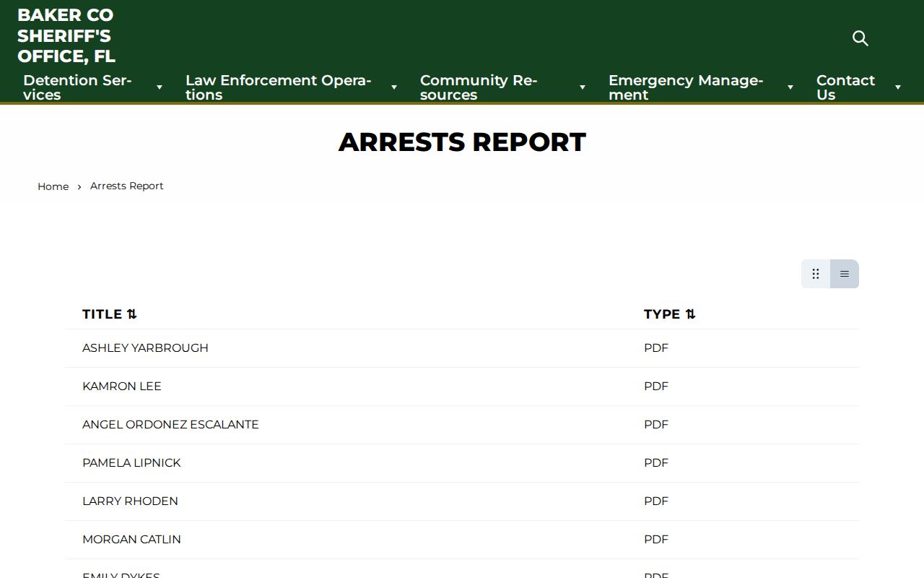Sort table by Type column arrows
924x578 pixels.
point(690,314)
